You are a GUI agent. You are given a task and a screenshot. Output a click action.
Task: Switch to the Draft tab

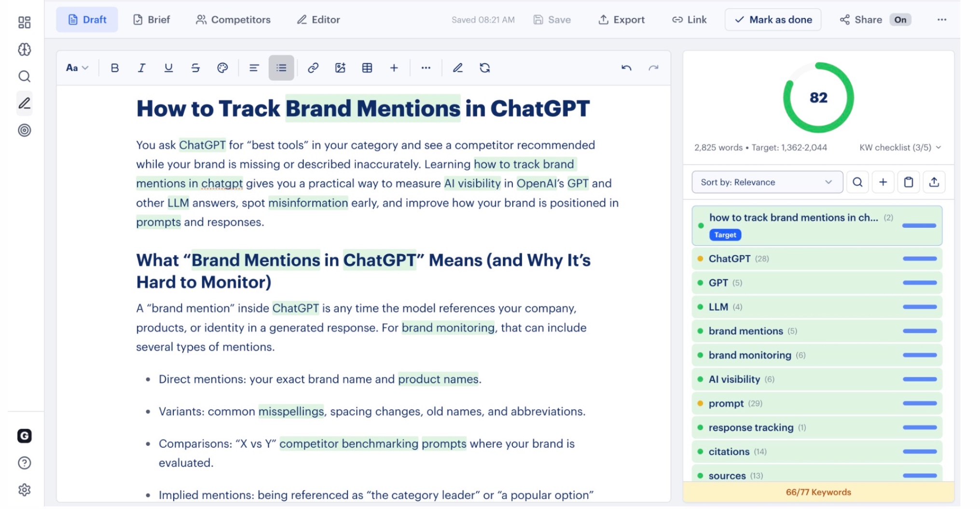(x=87, y=20)
